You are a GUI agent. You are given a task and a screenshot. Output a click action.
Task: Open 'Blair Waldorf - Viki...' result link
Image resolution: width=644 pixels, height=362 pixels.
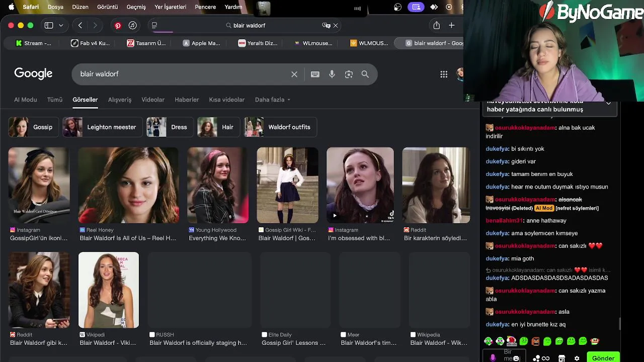[x=108, y=343]
